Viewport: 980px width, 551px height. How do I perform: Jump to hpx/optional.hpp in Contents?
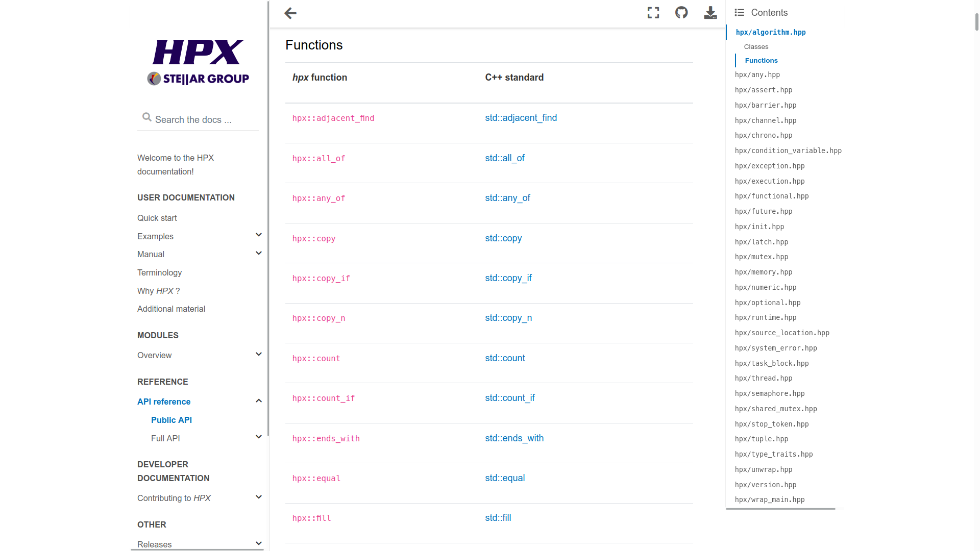tap(768, 303)
